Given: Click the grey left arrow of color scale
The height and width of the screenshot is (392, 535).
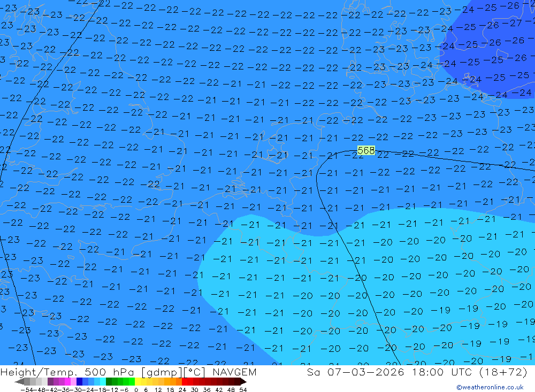Looking at the screenshot, I should tap(19, 382).
